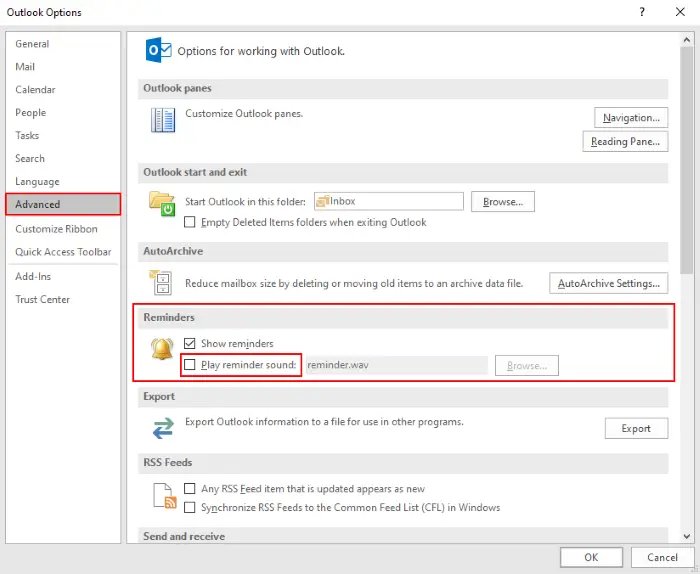Select the Search category
This screenshot has height=574, width=700.
click(63, 158)
